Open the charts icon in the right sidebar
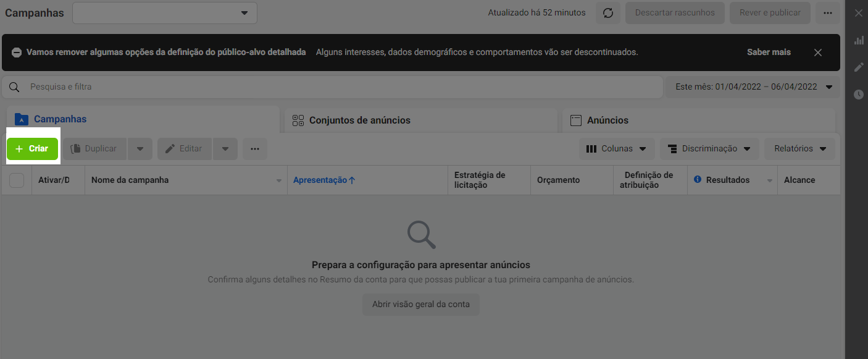Viewport: 868px width, 359px height. pos(859,40)
